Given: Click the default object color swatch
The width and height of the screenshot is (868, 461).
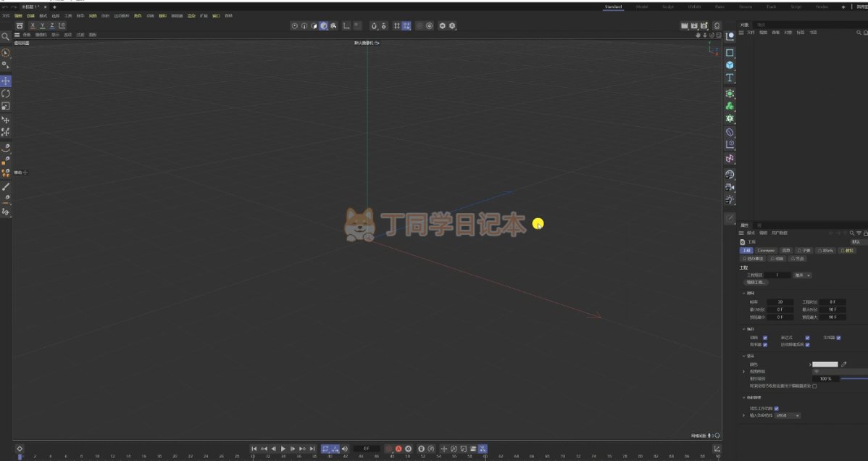Looking at the screenshot, I should 825,364.
